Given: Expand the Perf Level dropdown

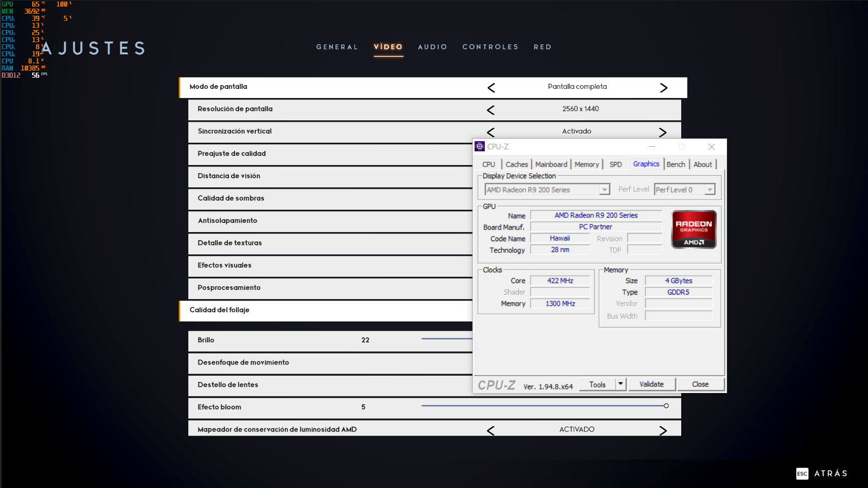Looking at the screenshot, I should coord(710,189).
